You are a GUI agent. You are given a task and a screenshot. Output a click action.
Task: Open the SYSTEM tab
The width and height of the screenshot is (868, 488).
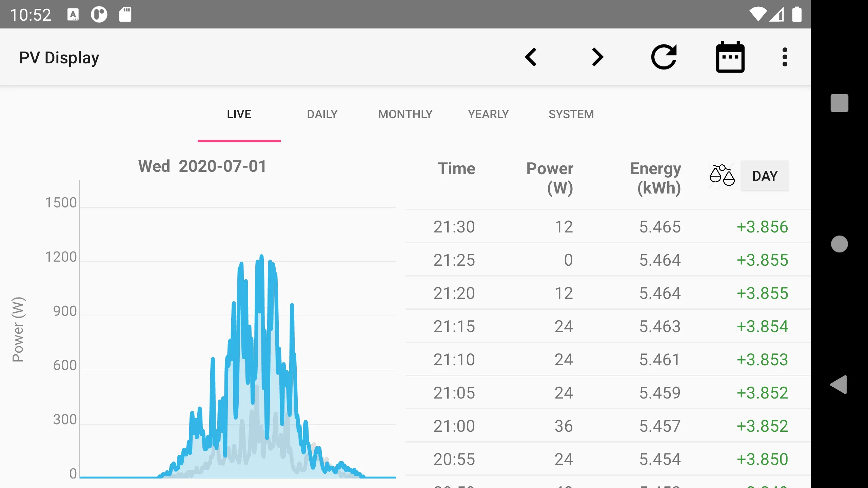pyautogui.click(x=571, y=114)
